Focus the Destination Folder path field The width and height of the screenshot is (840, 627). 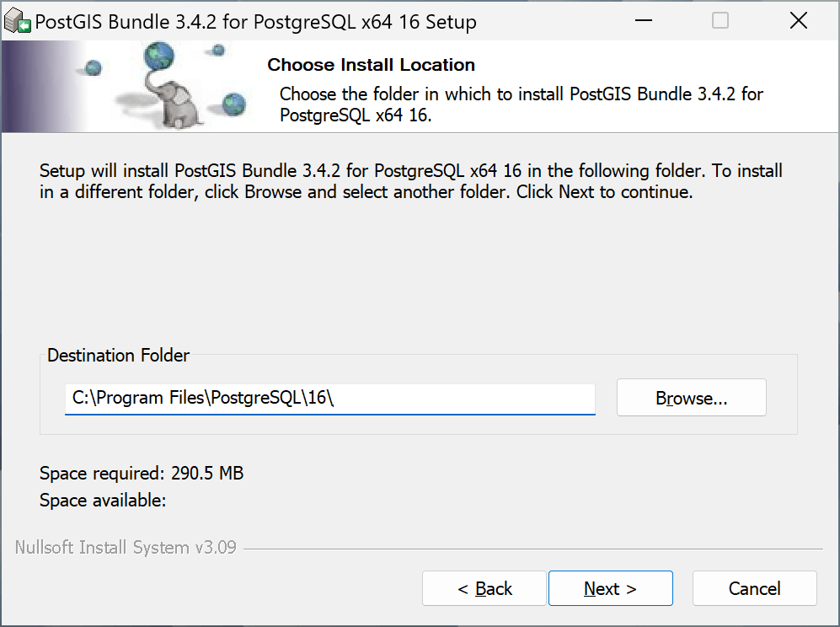329,398
